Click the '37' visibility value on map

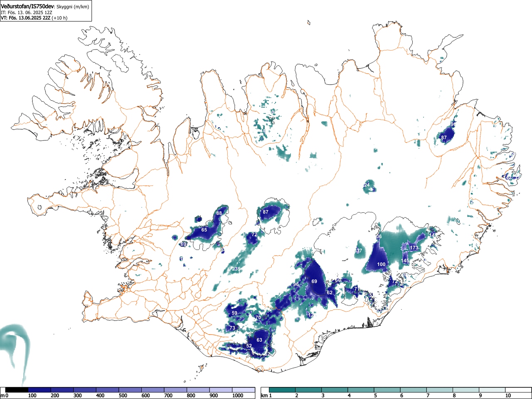coord(359,251)
